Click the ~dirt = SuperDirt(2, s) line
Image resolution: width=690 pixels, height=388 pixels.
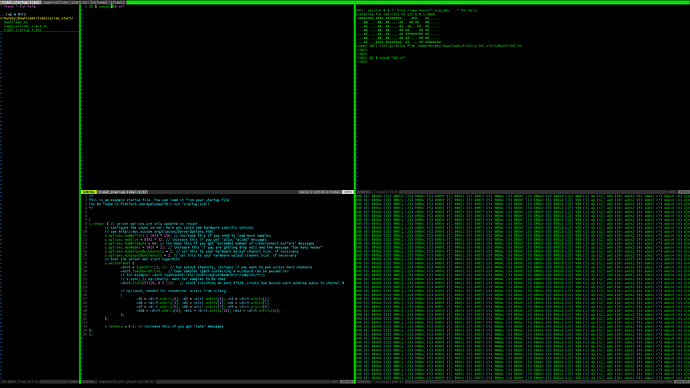(x=217, y=267)
